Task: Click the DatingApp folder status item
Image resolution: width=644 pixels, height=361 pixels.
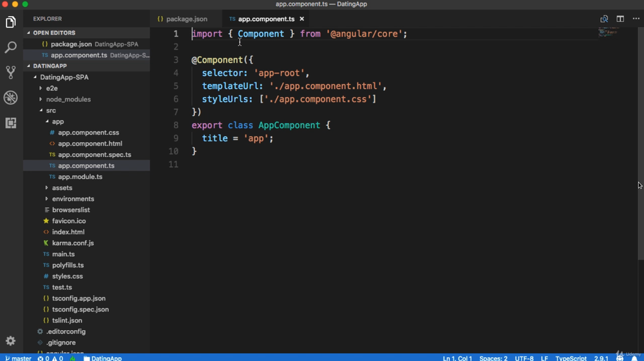Action: click(x=102, y=358)
